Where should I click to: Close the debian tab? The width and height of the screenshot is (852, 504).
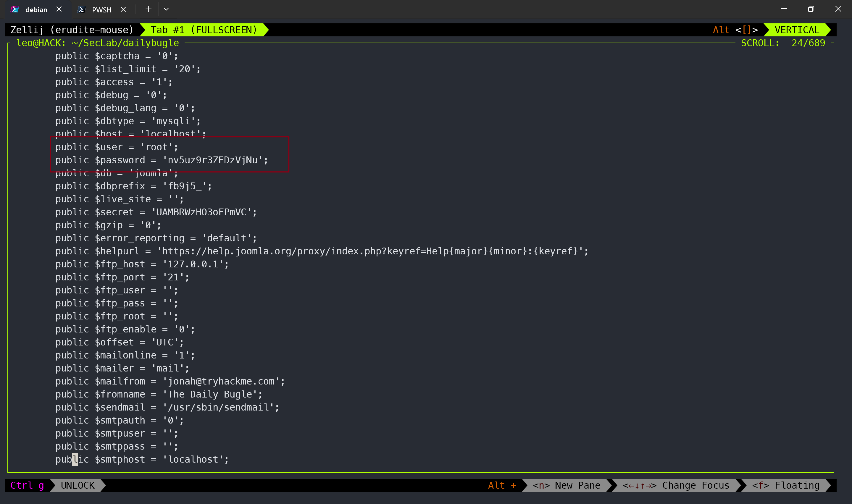(59, 9)
